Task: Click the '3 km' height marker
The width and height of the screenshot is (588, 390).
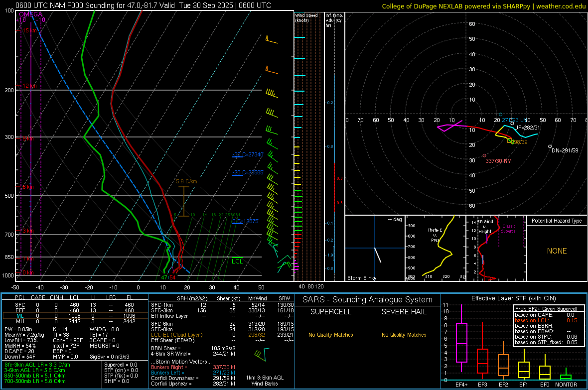Action: pos(28,231)
